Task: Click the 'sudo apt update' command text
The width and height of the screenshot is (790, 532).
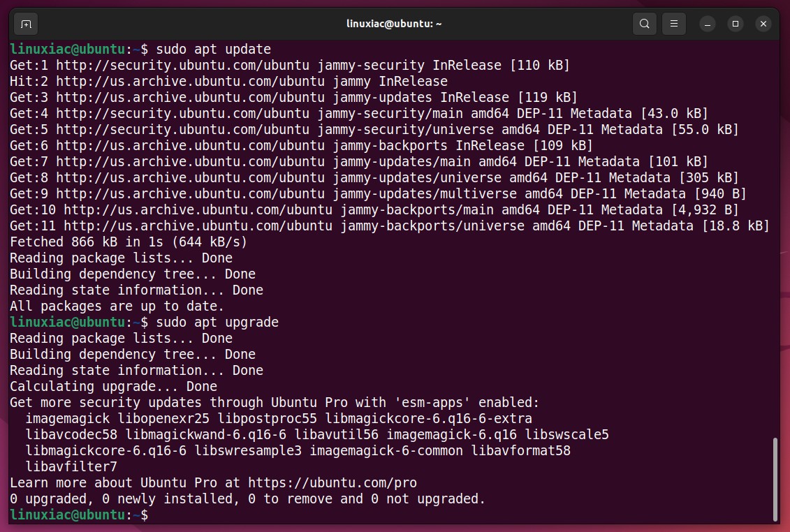Action: coord(214,50)
